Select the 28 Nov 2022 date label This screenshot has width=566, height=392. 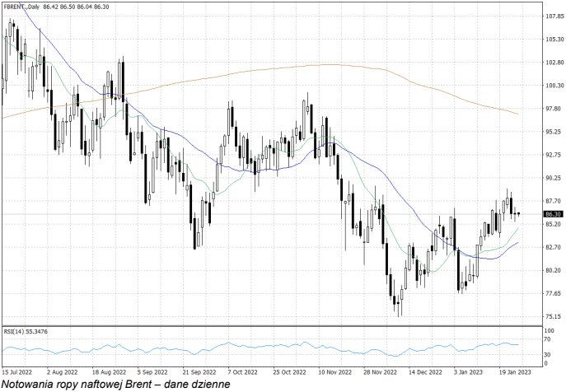tap(379, 371)
